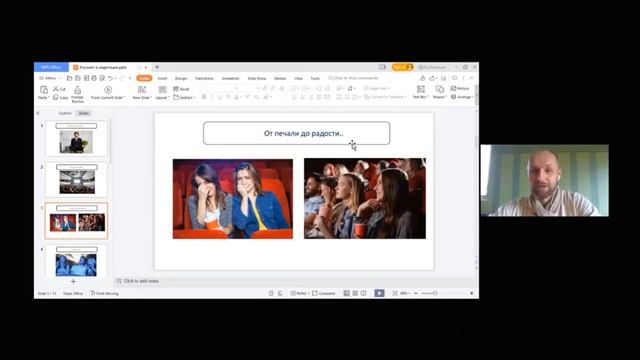This screenshot has height=360, width=640.
Task: Start slideshow From Current Slide
Action: click(x=108, y=93)
